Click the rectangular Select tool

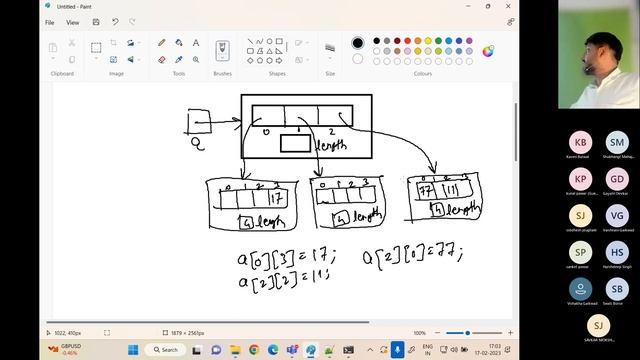(96, 48)
